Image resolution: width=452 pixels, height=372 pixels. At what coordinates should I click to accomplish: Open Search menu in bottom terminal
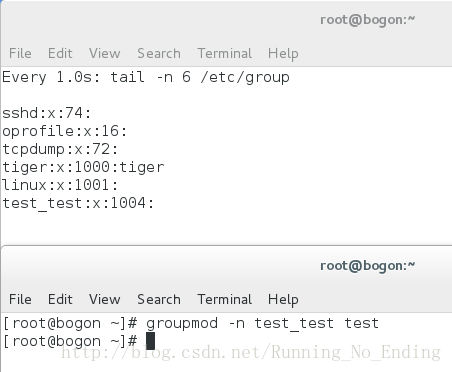coord(159,299)
